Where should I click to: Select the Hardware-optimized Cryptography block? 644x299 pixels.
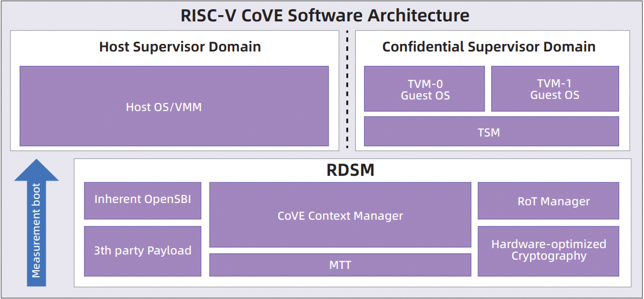[x=549, y=251]
